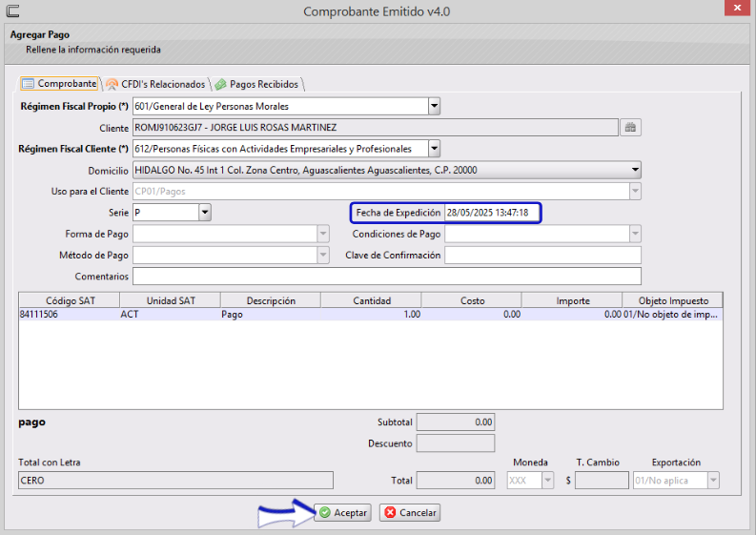The image size is (756, 535).
Task: Click the Fecha de Expedición field
Action: click(x=492, y=213)
